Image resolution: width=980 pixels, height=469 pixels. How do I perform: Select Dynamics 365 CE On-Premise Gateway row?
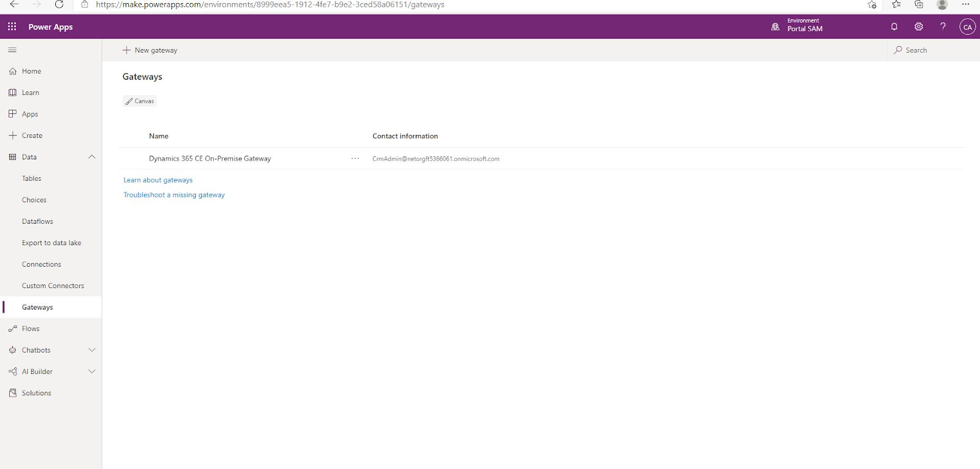[x=541, y=159]
